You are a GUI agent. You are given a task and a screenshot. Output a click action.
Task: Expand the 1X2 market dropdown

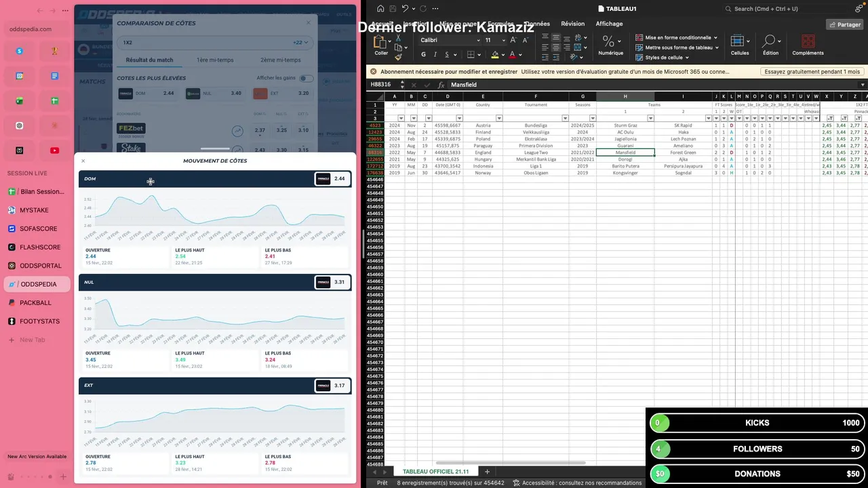[215, 42]
